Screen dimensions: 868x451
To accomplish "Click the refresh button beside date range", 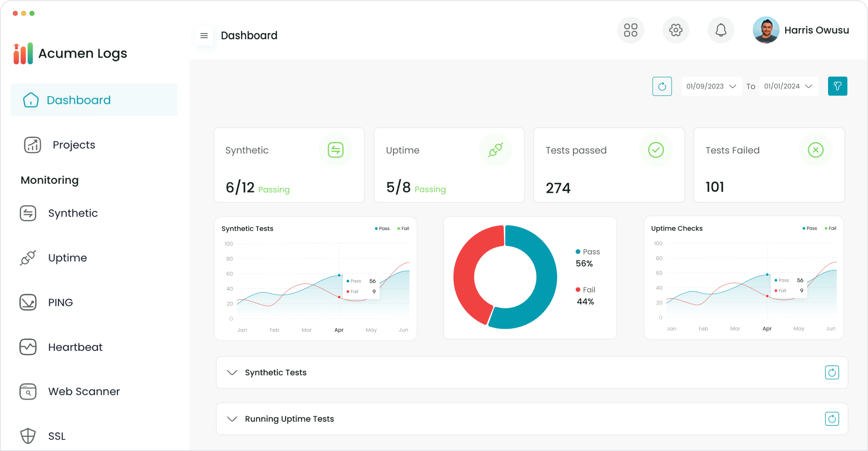I will pyautogui.click(x=662, y=86).
